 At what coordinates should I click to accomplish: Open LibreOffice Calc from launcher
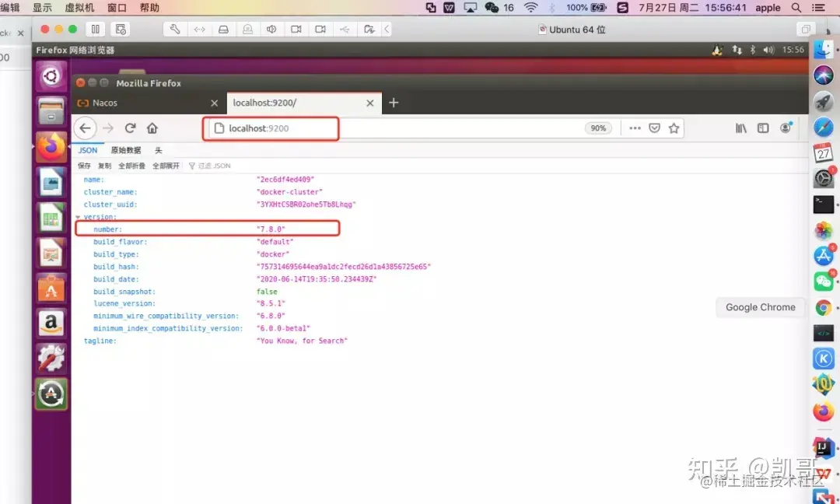pos(51,218)
